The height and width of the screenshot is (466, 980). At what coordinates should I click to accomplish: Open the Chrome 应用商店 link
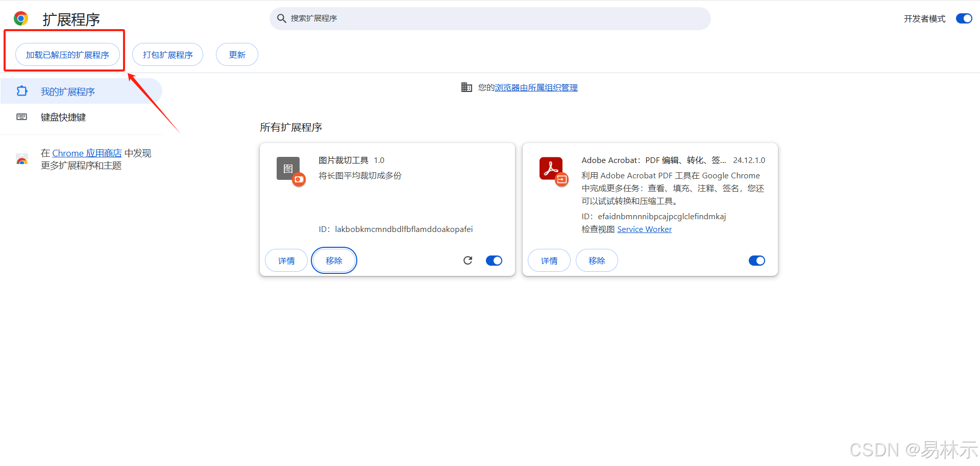coord(87,153)
